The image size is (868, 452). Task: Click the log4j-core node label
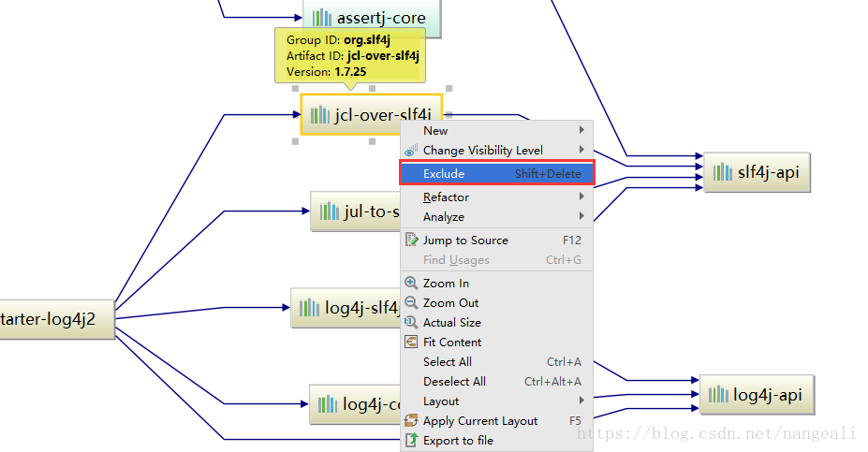click(372, 404)
